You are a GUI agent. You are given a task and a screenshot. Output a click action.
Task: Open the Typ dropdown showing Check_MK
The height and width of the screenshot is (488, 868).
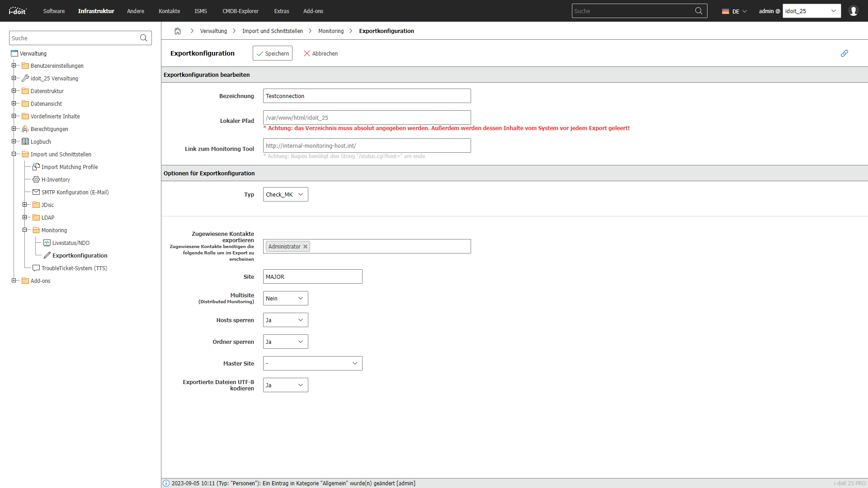pyautogui.click(x=285, y=195)
